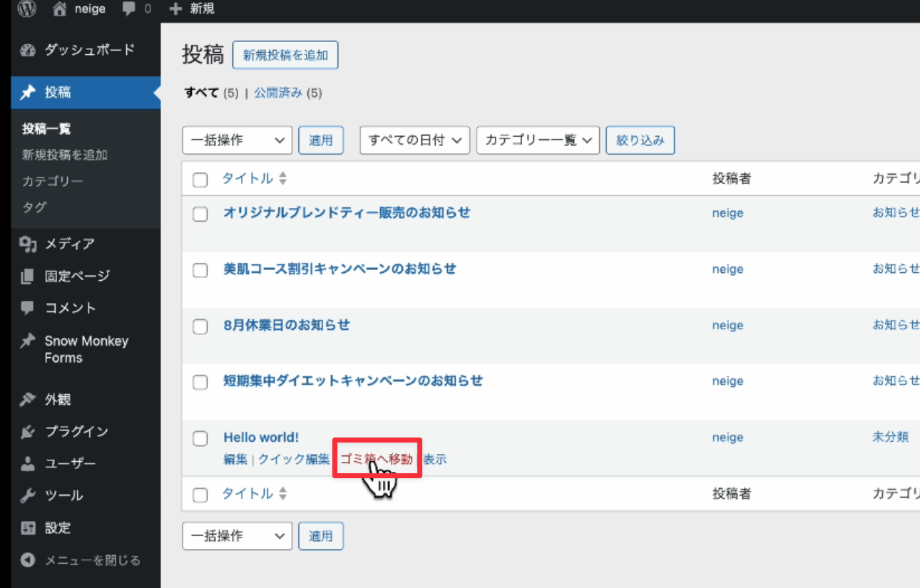Click the Settings sliders icon
Image resolution: width=920 pixels, height=588 pixels.
click(x=28, y=528)
